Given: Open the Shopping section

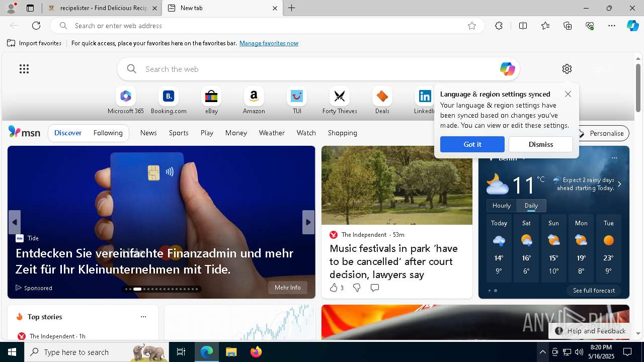Looking at the screenshot, I should pyautogui.click(x=343, y=133).
